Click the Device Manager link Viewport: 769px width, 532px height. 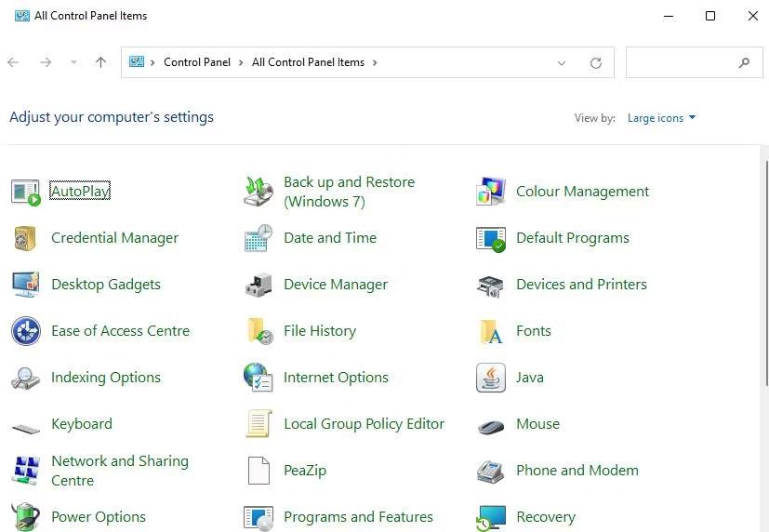336,285
